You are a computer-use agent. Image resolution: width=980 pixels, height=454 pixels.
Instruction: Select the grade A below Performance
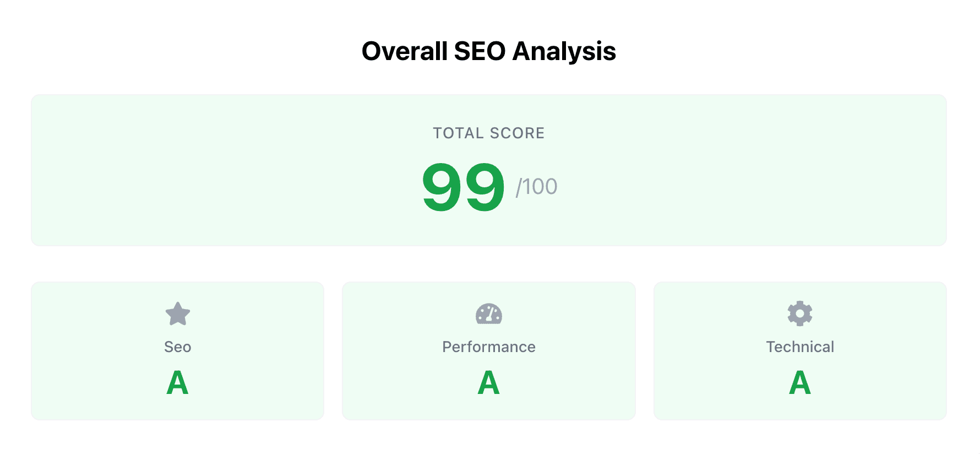point(488,382)
